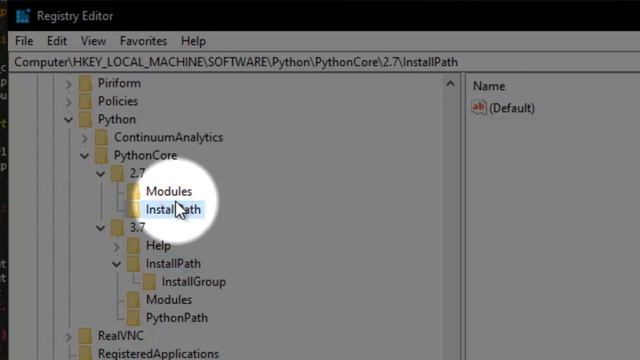Viewport: 640px width, 360px height.
Task: Select the Python key label
Action: [x=117, y=119]
